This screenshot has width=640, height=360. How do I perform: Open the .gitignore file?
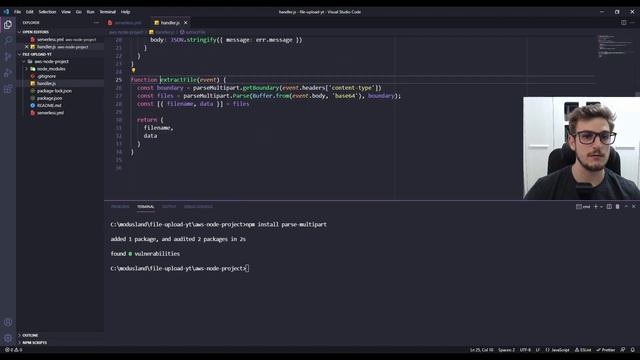(60, 76)
